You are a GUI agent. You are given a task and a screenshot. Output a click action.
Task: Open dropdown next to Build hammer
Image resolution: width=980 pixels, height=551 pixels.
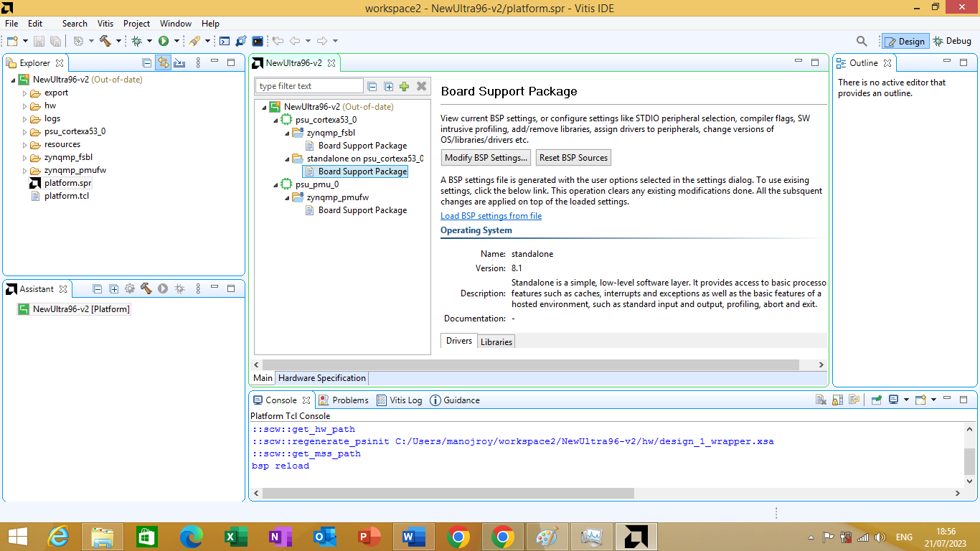[x=118, y=41]
